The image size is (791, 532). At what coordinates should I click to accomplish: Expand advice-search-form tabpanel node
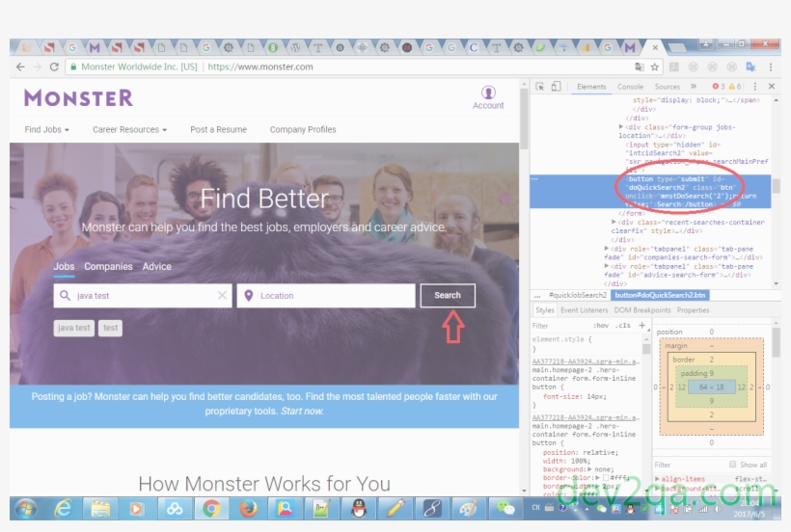(607, 266)
